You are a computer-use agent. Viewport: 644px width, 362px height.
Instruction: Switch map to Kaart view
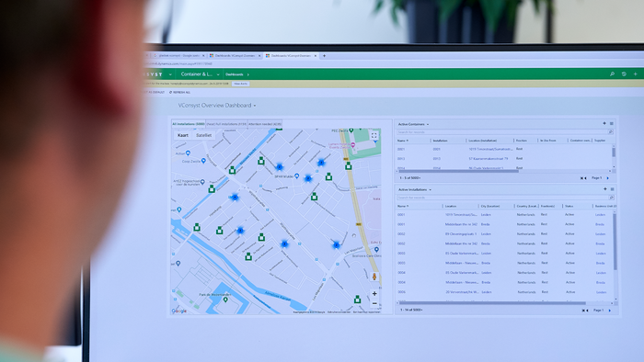tap(183, 135)
